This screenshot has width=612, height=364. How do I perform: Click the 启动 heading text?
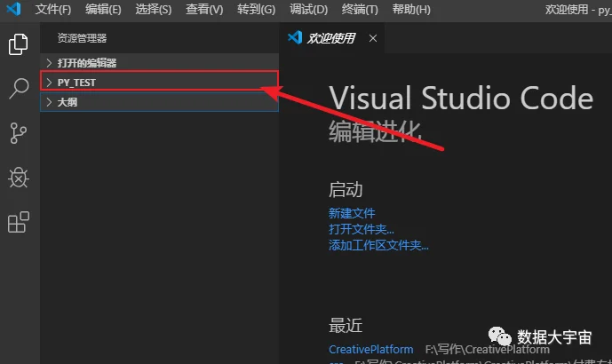pyautogui.click(x=346, y=190)
